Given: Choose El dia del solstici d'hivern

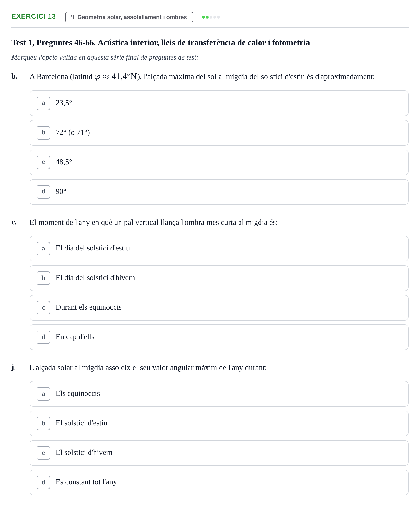Looking at the screenshot, I should click(219, 278).
